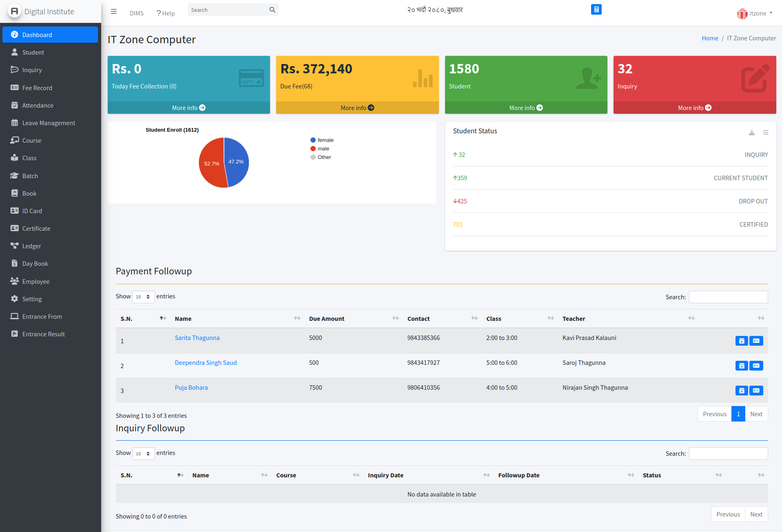
Task: Open Dashboard in sidebar
Action: [x=50, y=35]
